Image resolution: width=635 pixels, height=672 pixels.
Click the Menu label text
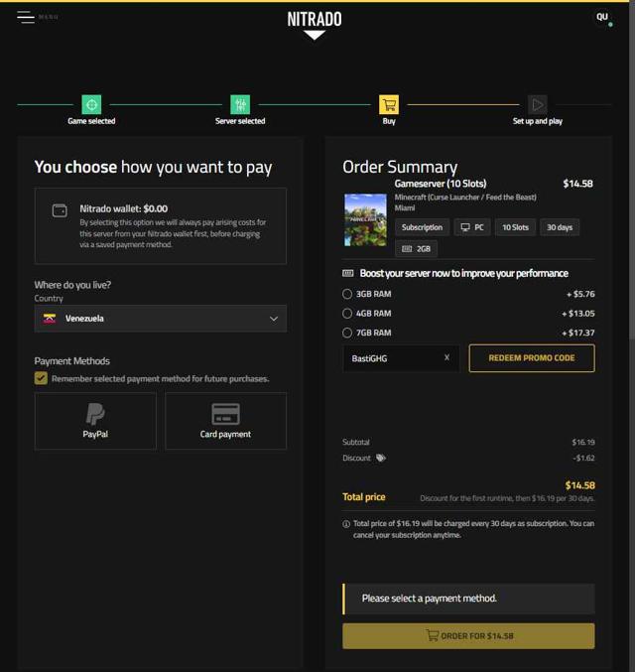(x=49, y=17)
